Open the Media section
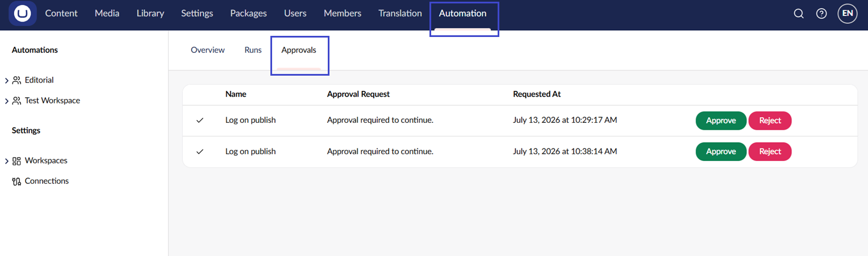868x256 pixels. click(107, 13)
